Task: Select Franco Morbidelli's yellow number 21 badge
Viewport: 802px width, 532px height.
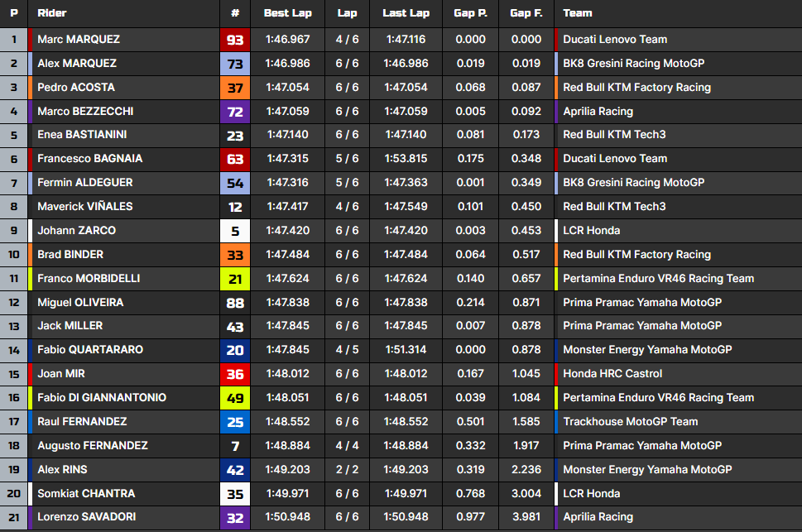Action: point(235,279)
